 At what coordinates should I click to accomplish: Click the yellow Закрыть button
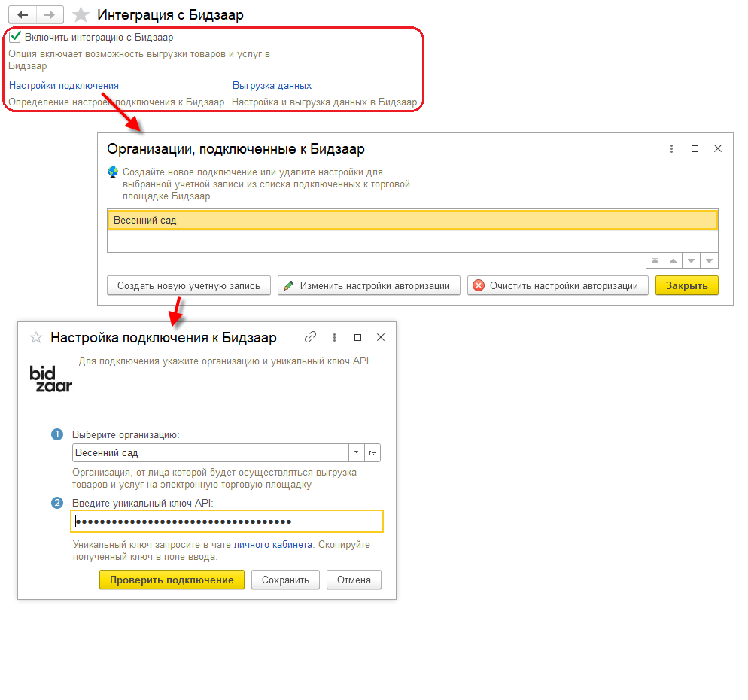686,285
